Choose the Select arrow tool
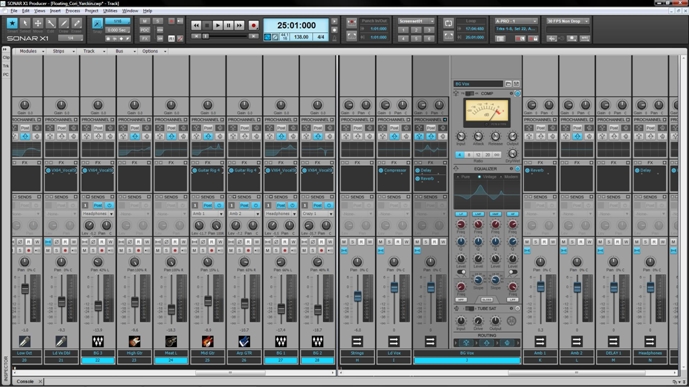689x387 pixels. pos(25,23)
